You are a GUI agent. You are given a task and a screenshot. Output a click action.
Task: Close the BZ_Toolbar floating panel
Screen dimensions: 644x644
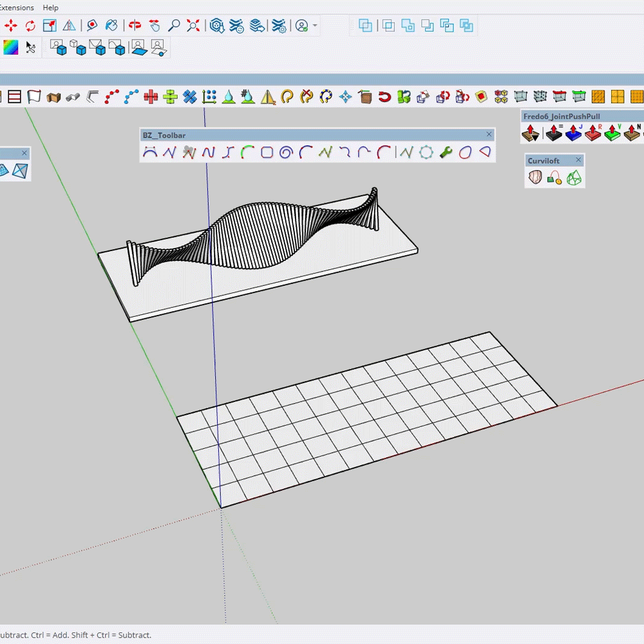coord(489,135)
